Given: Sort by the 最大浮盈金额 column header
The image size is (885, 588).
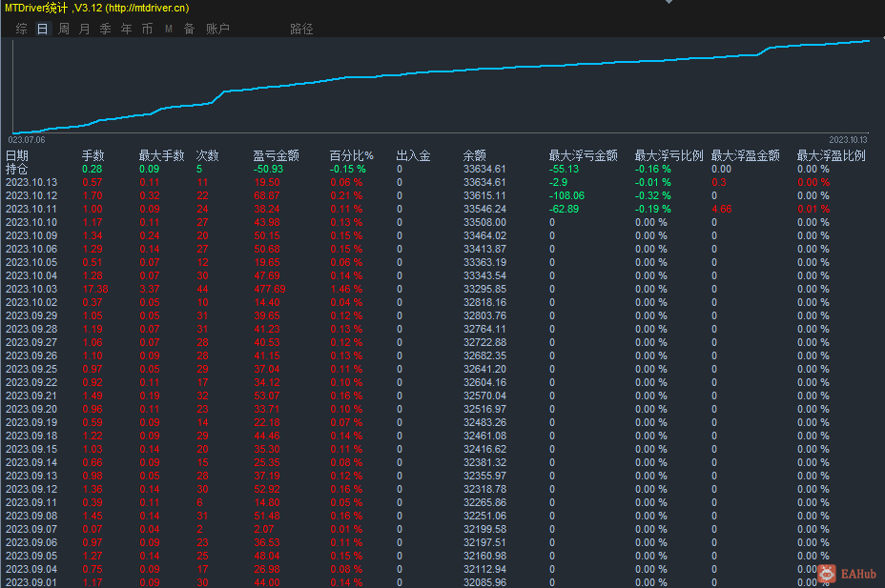Looking at the screenshot, I should 745,155.
